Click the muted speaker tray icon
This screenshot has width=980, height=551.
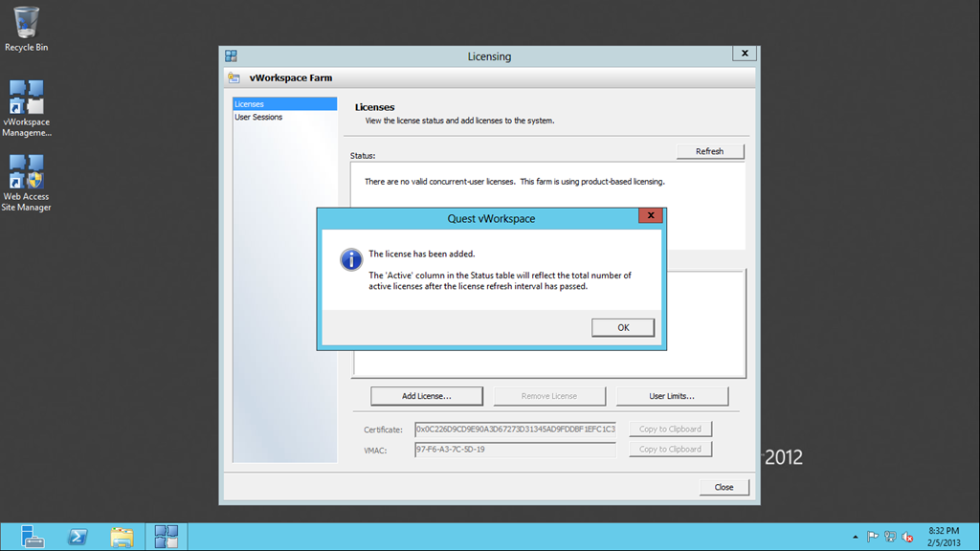907,537
